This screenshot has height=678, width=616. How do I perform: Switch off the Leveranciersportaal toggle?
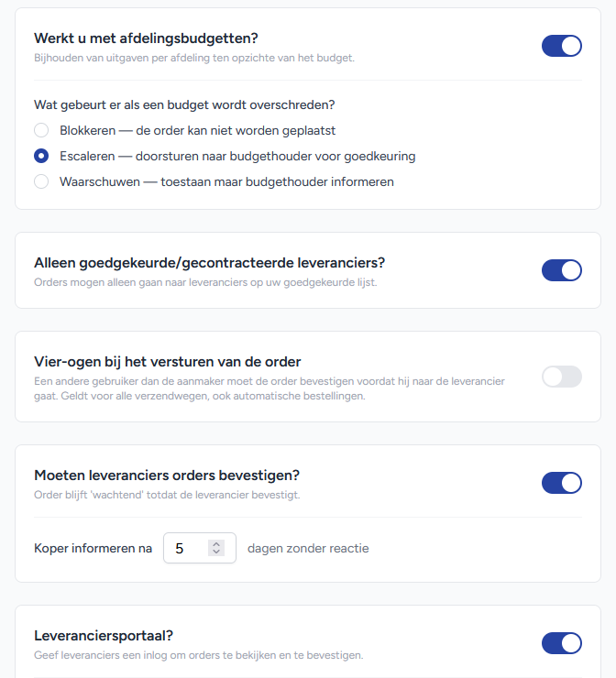tap(562, 643)
